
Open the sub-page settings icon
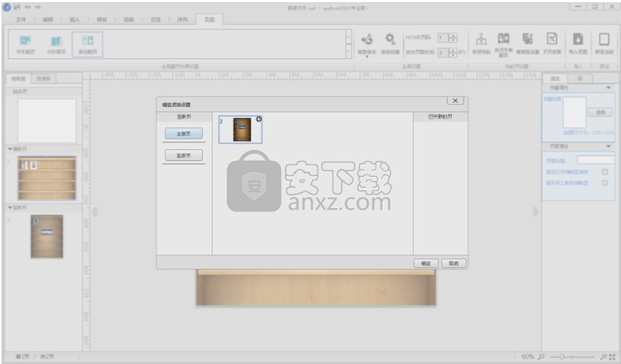click(552, 39)
